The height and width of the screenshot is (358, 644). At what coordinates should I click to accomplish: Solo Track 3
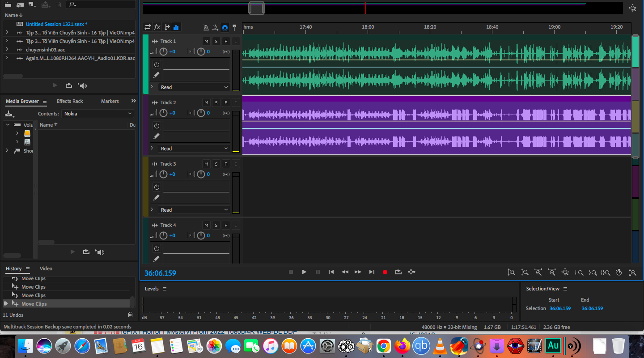pyautogui.click(x=216, y=164)
